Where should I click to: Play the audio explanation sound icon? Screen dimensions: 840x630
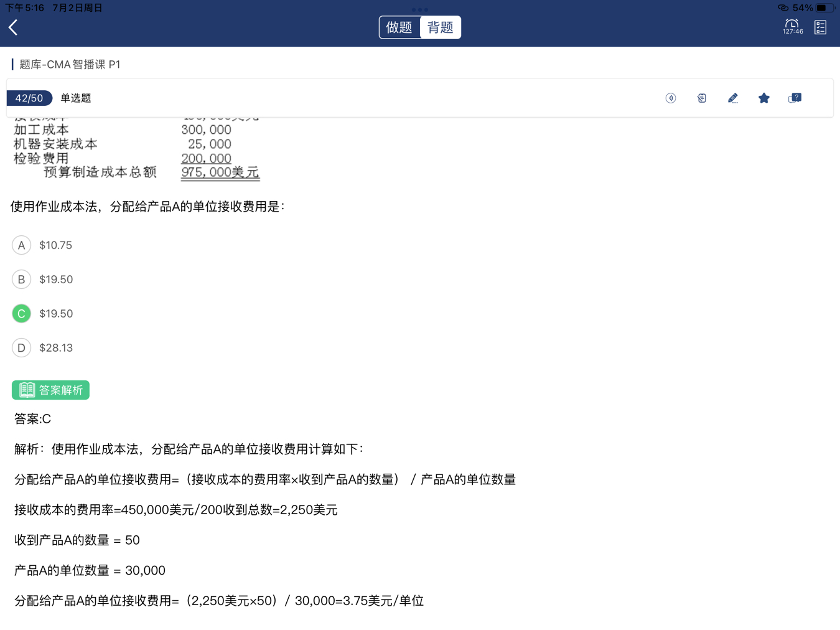(670, 98)
